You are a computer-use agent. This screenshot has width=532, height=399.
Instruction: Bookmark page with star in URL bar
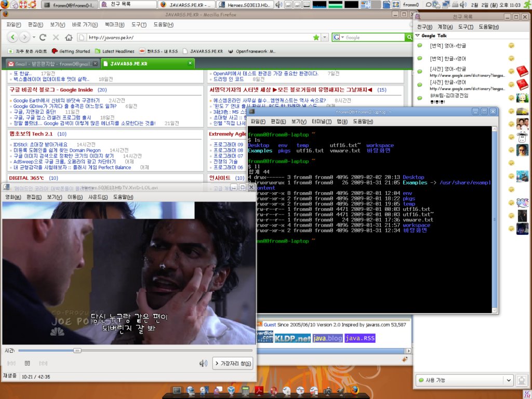coord(316,37)
